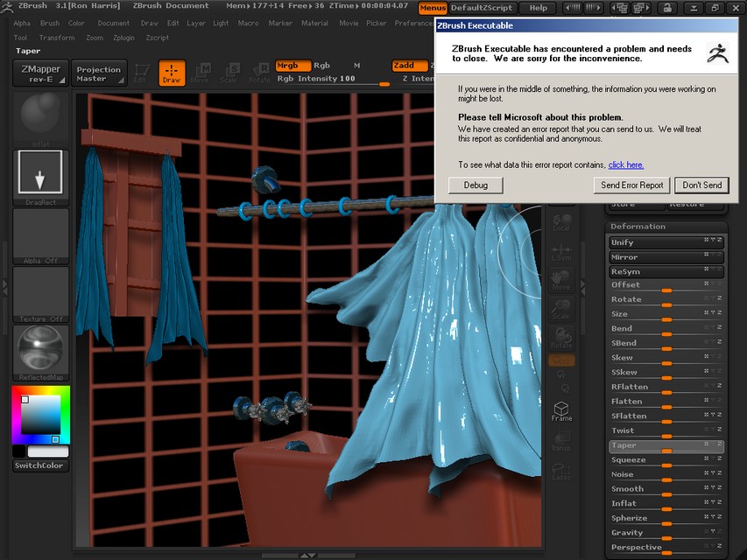Viewport: 747px width, 560px height.
Task: Click the previous layout arrow icon
Action: click(618, 8)
